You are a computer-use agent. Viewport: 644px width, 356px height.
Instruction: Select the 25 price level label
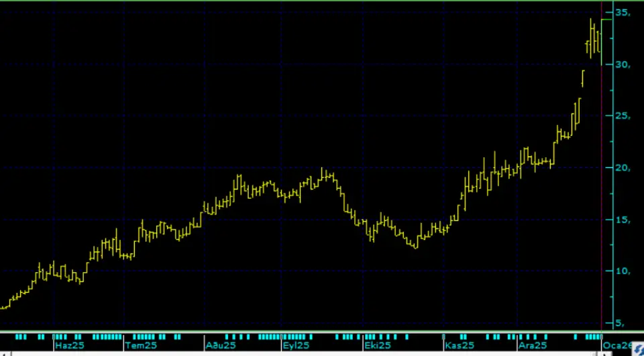[x=622, y=116]
